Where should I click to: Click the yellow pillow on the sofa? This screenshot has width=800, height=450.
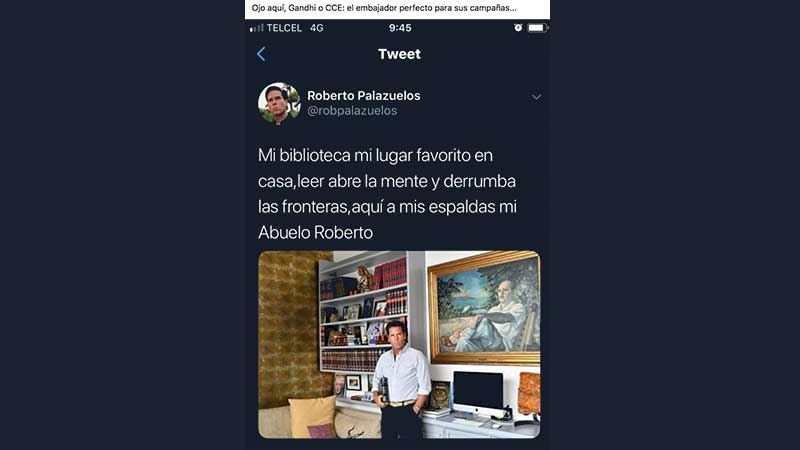coord(313,417)
